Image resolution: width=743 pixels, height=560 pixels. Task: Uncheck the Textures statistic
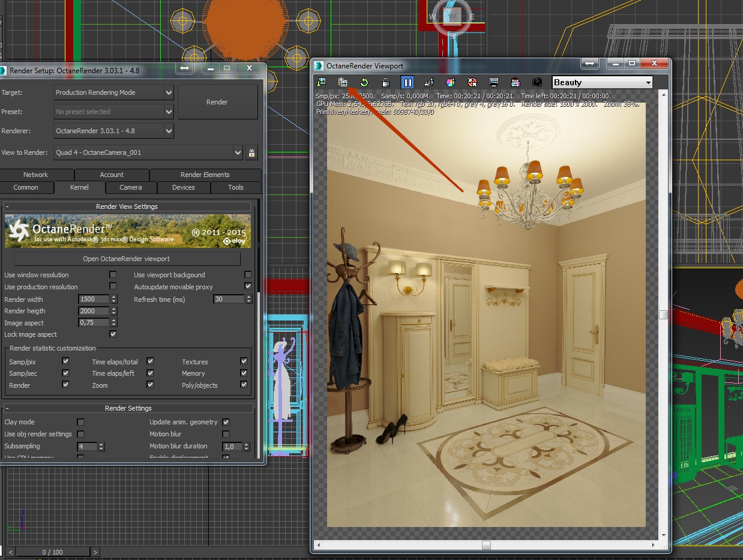244,361
